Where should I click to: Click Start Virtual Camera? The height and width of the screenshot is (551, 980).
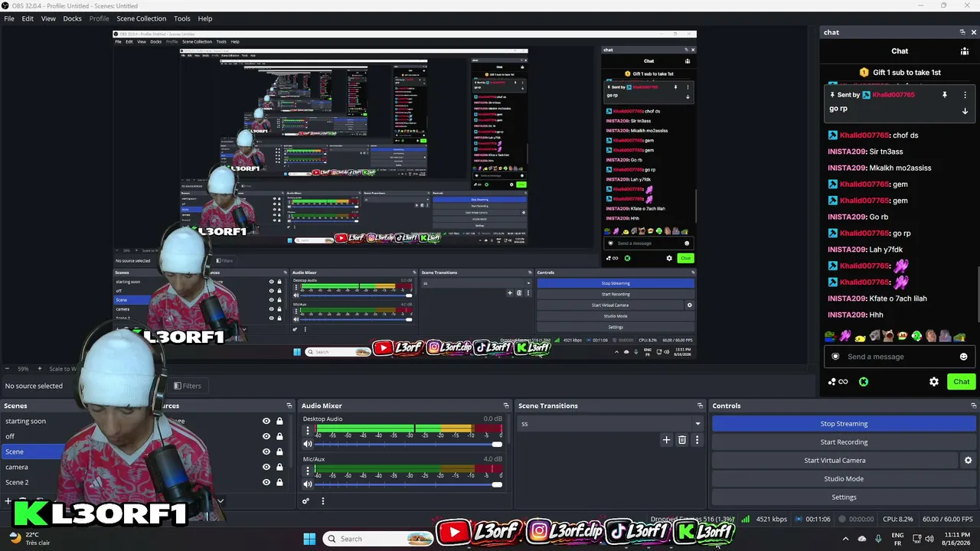[x=835, y=461]
